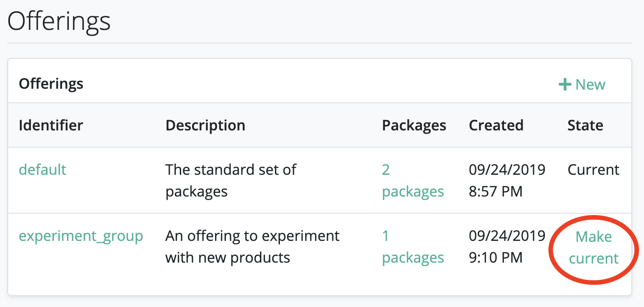Click the experiment with new products description
644x307 pixels.
252,247
